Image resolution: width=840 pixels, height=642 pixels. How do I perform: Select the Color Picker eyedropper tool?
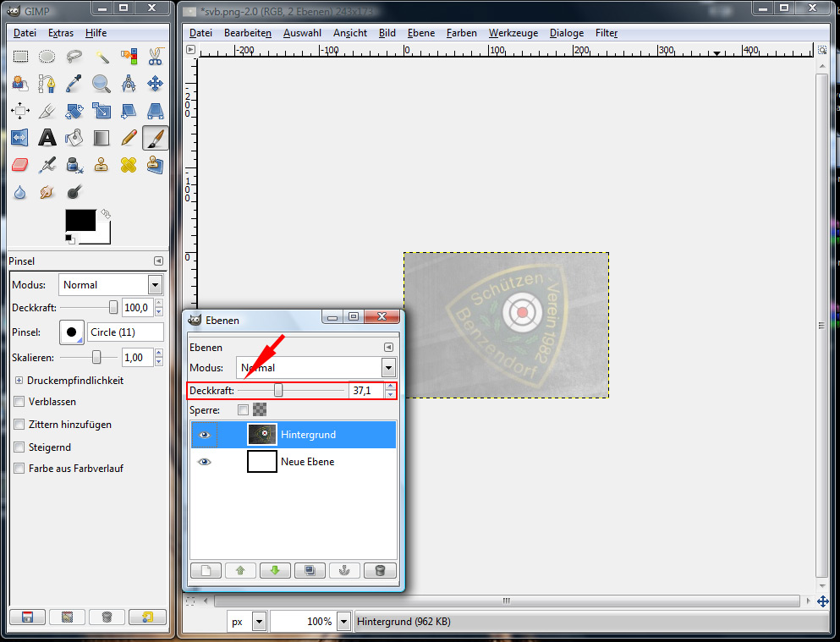[x=74, y=84]
